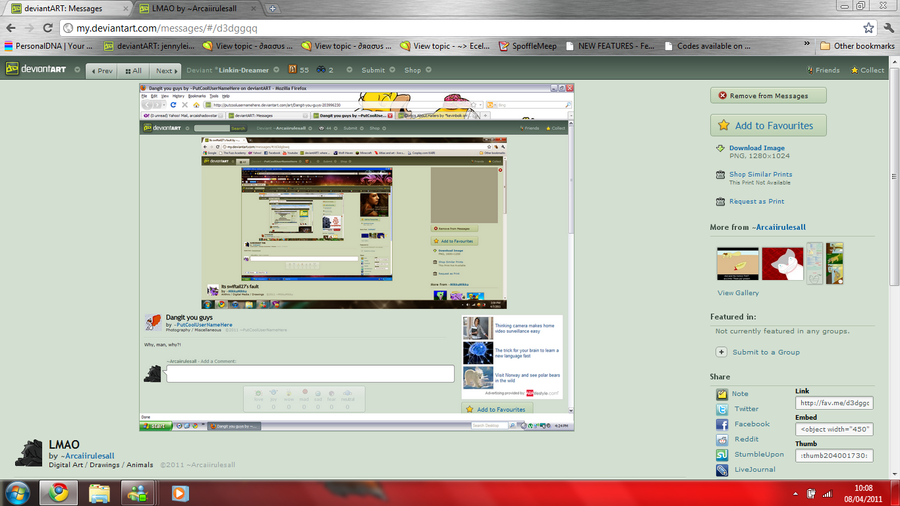The width and height of the screenshot is (900, 506).
Task: Click the Shop Similar Prints link
Action: [x=761, y=174]
